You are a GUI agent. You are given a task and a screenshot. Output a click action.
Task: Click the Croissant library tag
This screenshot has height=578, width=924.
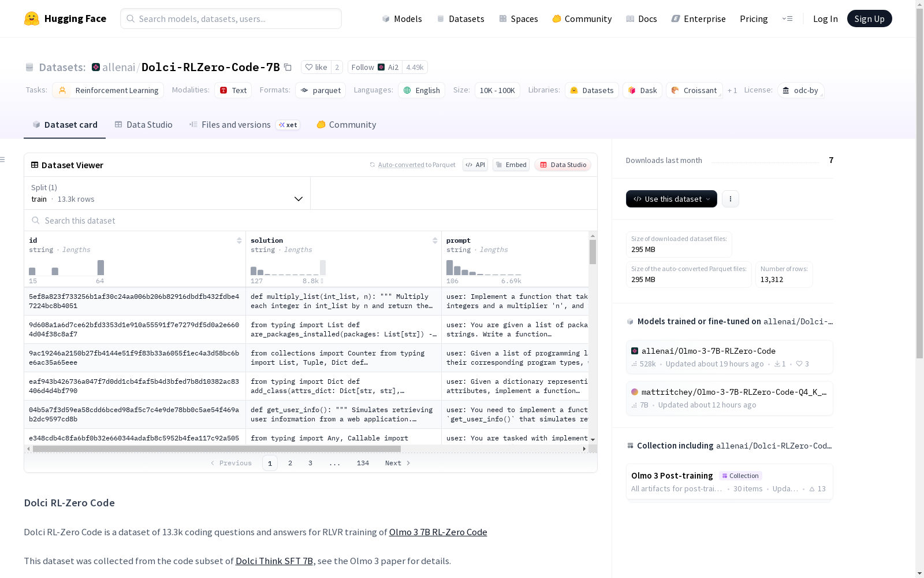click(694, 90)
